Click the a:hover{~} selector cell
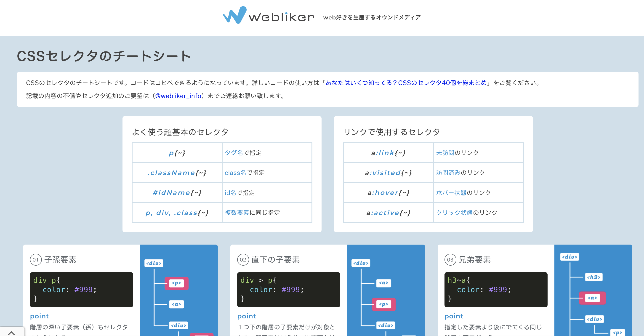Viewport: 644px width, 336px height. pos(388,193)
